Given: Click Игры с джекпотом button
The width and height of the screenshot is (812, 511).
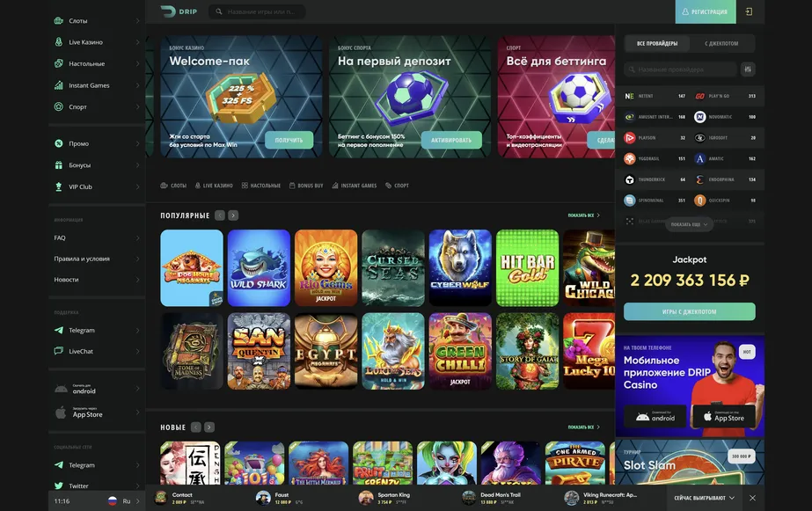Looking at the screenshot, I should pyautogui.click(x=689, y=311).
